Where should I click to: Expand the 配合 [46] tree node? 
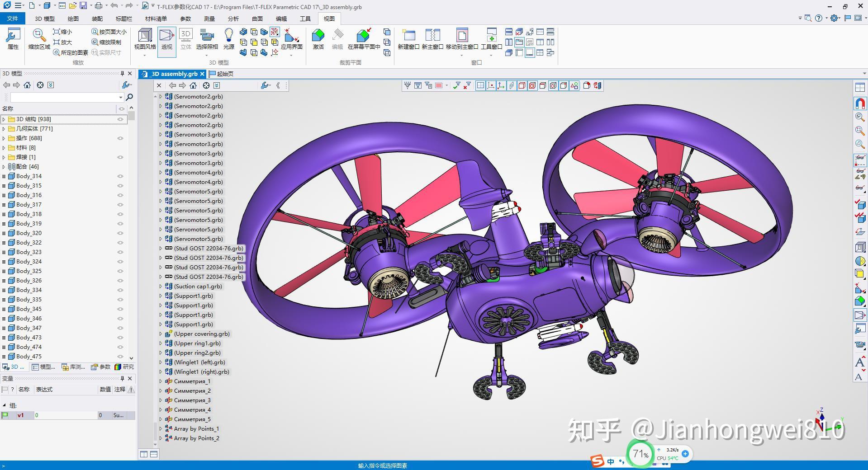point(4,166)
